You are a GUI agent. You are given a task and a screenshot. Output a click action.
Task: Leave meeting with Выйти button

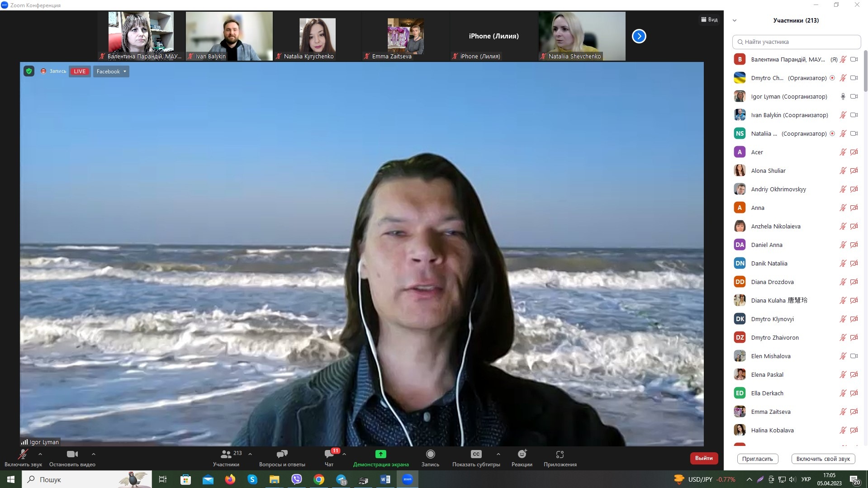704,458
